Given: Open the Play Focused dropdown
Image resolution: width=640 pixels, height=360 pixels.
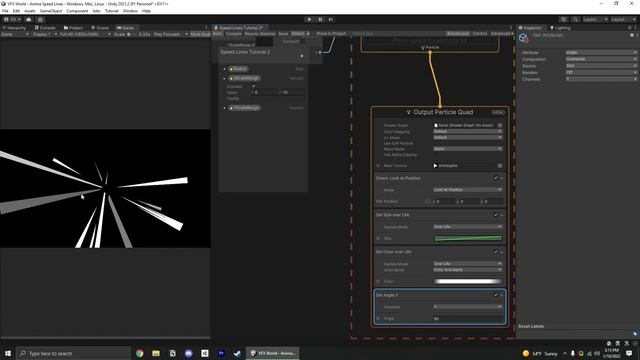Looking at the screenshot, I should coord(170,34).
